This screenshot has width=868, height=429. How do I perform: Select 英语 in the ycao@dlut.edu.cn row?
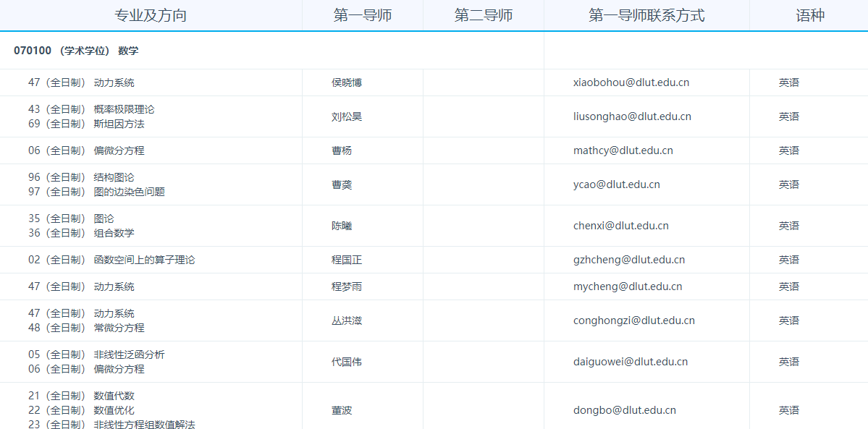[x=789, y=185]
